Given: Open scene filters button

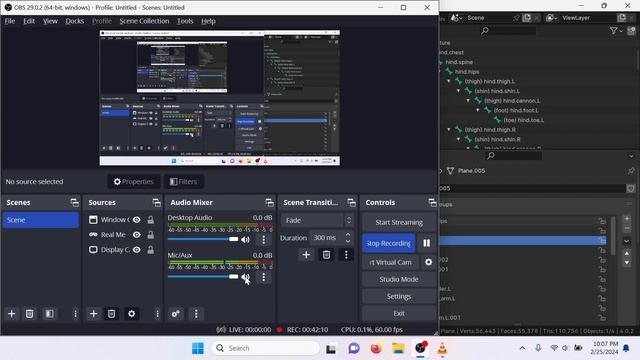Looking at the screenshot, I should (x=49, y=313).
